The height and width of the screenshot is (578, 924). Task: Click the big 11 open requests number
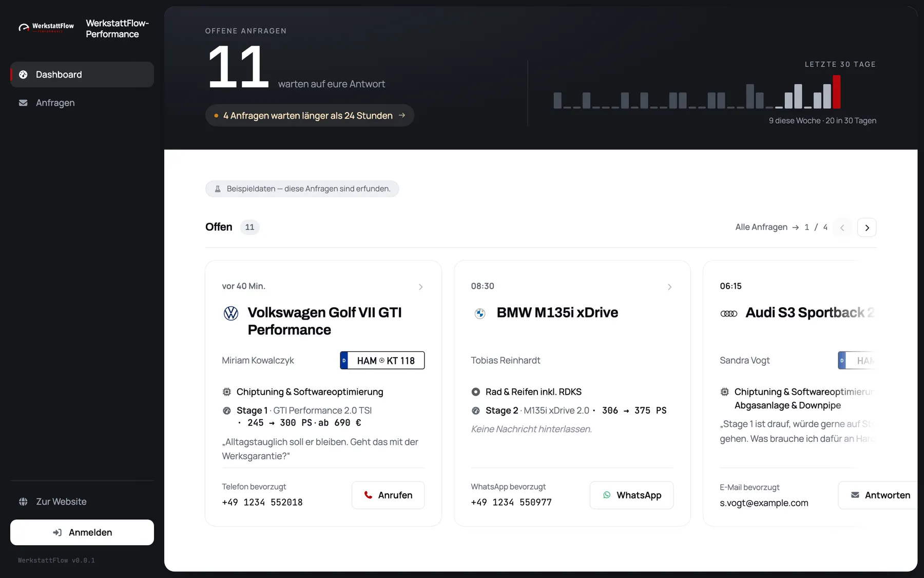(x=238, y=67)
